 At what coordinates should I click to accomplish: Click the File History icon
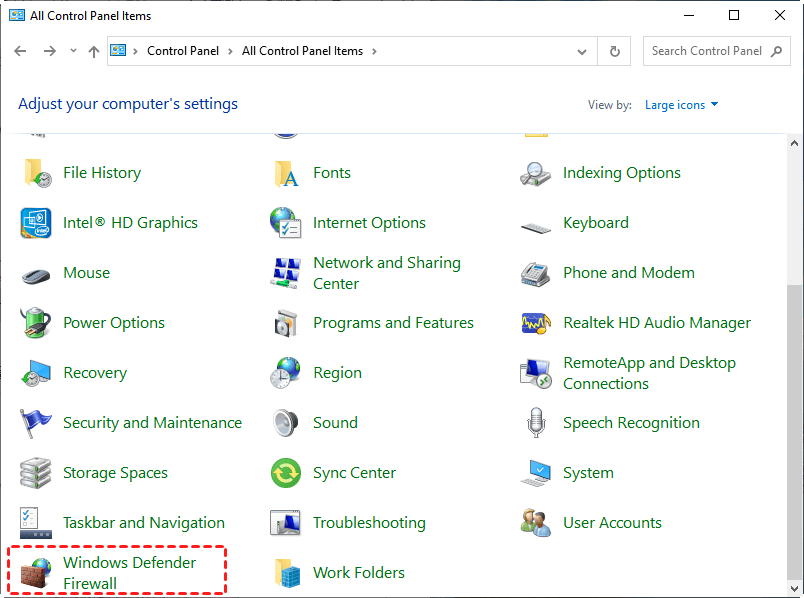(x=36, y=173)
